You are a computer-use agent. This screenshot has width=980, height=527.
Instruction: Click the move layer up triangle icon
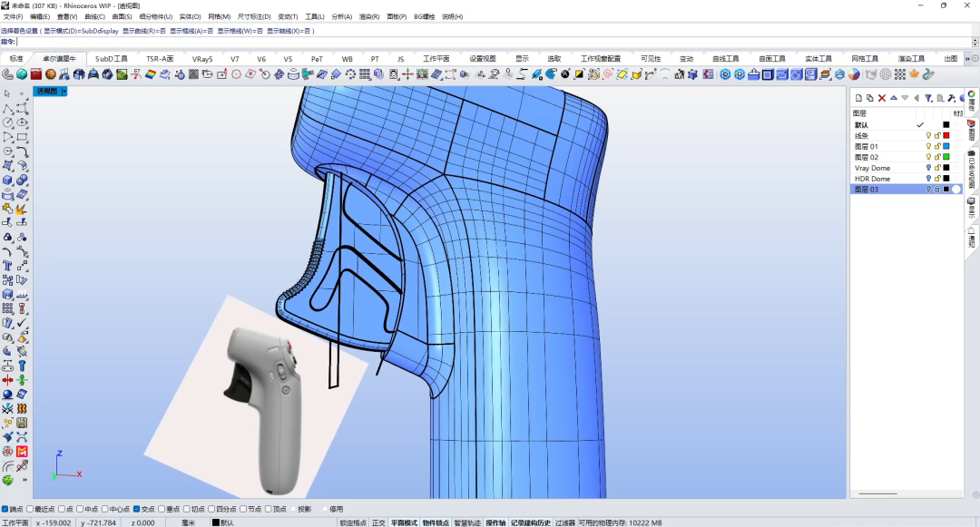[894, 98]
